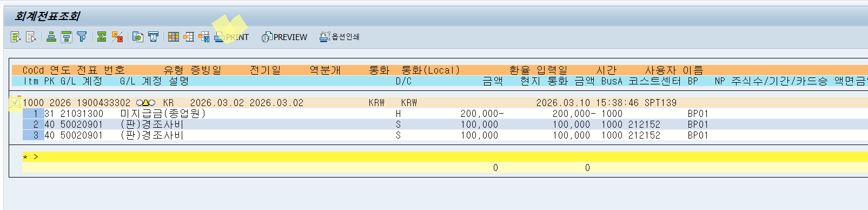Click the Total sigma icon
Viewport: 868px width, 210px height.
click(x=102, y=37)
